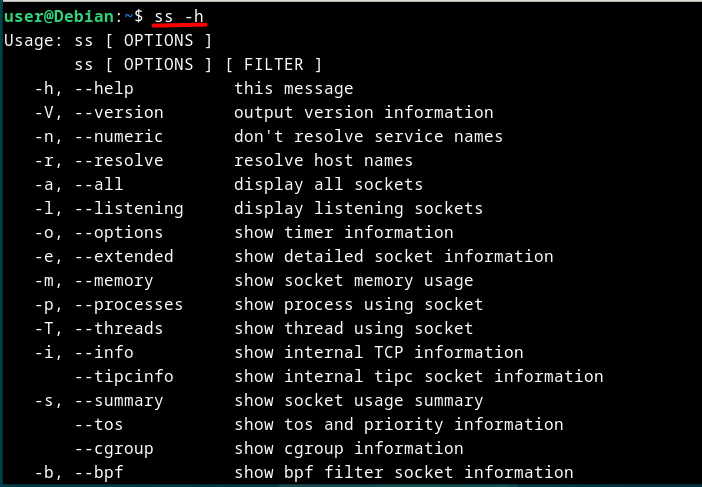This screenshot has width=702, height=487.
Task: Select the --listening option
Action: click(x=129, y=209)
